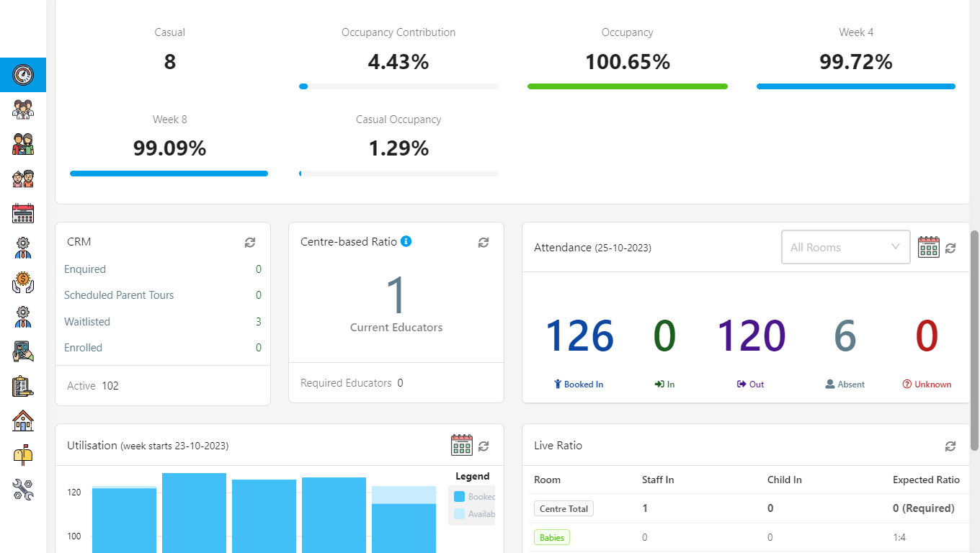
Task: Refresh the CRM panel
Action: coord(250,243)
